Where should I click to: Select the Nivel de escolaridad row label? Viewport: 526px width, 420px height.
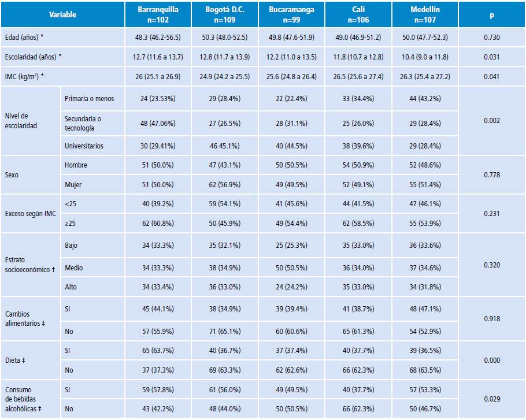tap(21, 122)
